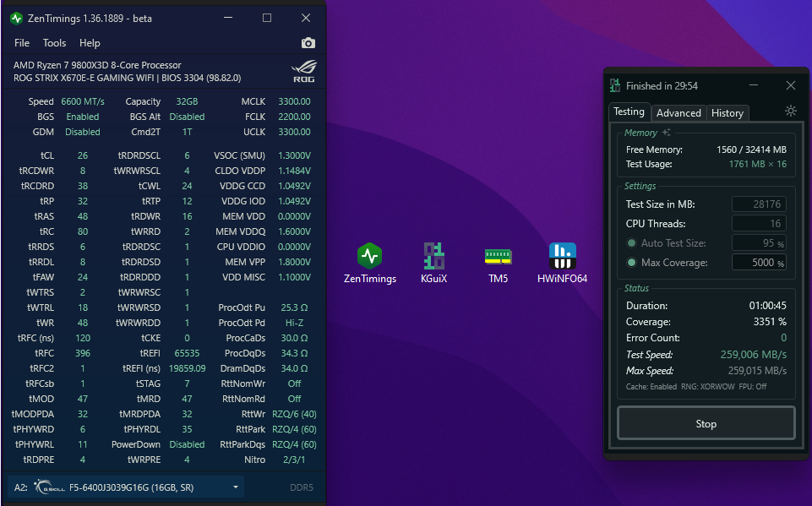Click the tREFI (ns) value 19859.09
The height and width of the screenshot is (506, 812).
point(187,368)
